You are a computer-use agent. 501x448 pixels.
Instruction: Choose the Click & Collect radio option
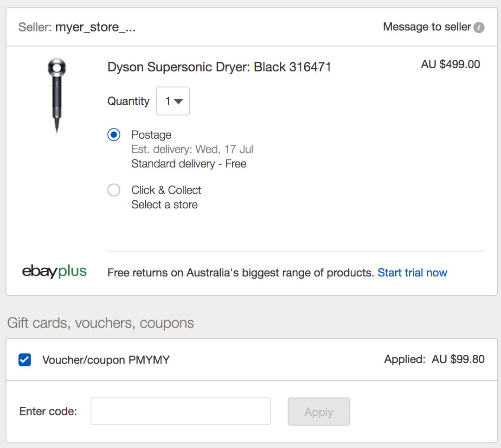click(114, 190)
